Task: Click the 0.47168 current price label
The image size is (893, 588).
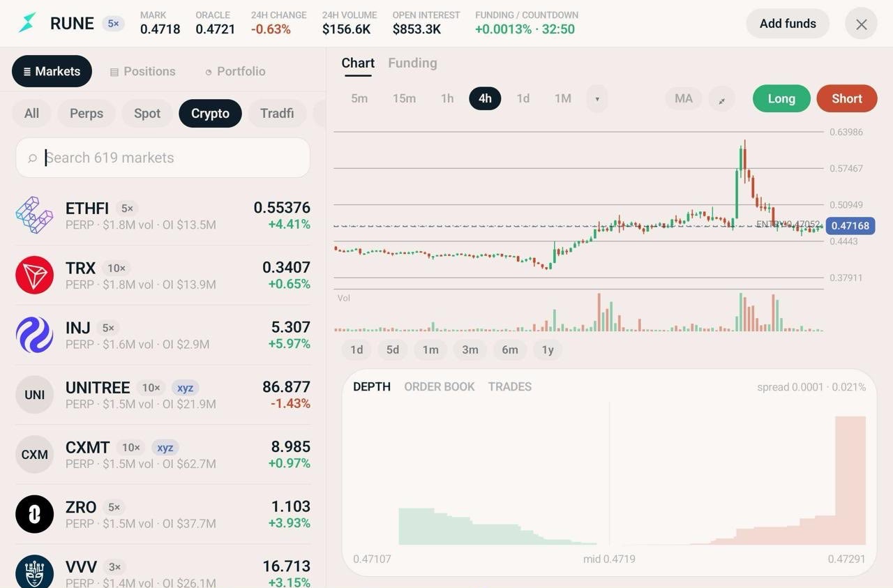Action: (x=850, y=226)
